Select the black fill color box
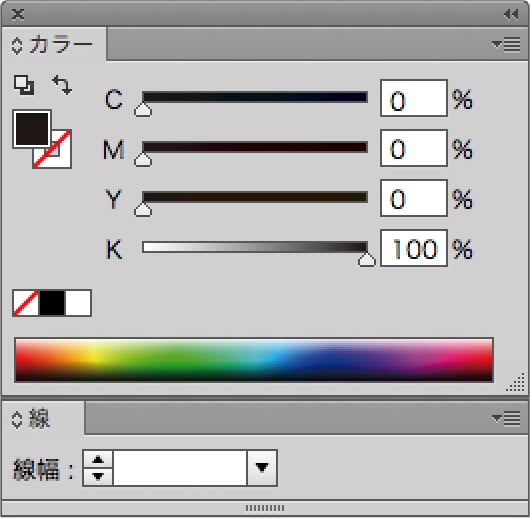Viewport: 530px width, 518px height. [x=32, y=129]
